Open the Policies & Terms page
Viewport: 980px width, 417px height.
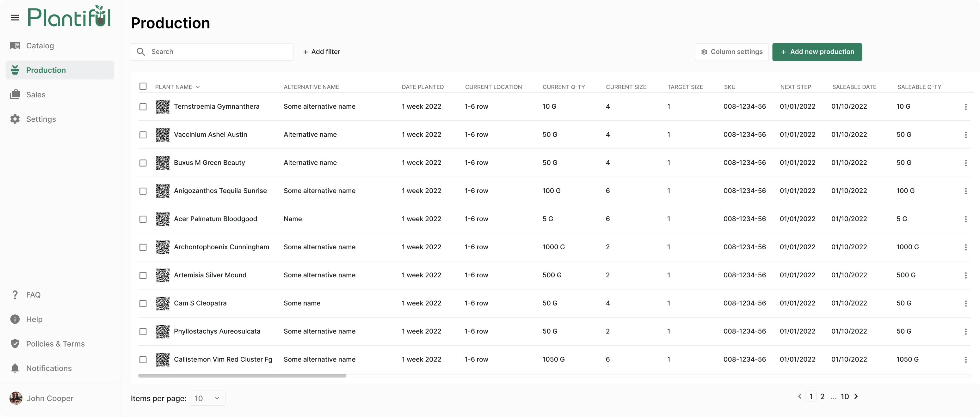tap(55, 344)
